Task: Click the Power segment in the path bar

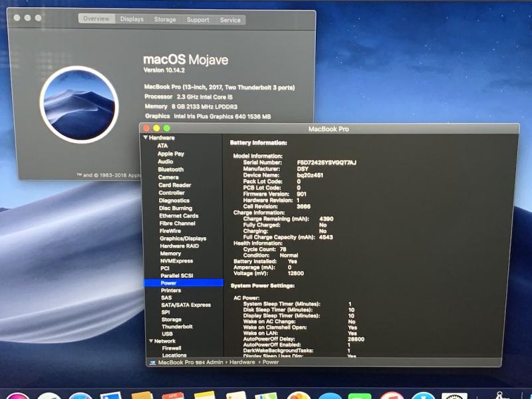Action: point(271,362)
